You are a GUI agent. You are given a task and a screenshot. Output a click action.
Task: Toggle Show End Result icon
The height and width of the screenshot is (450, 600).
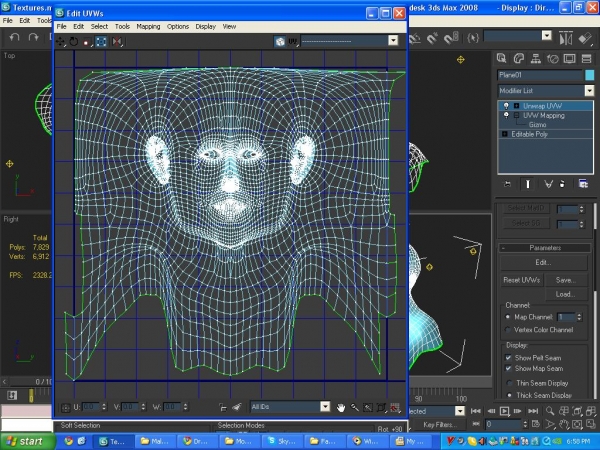click(528, 184)
